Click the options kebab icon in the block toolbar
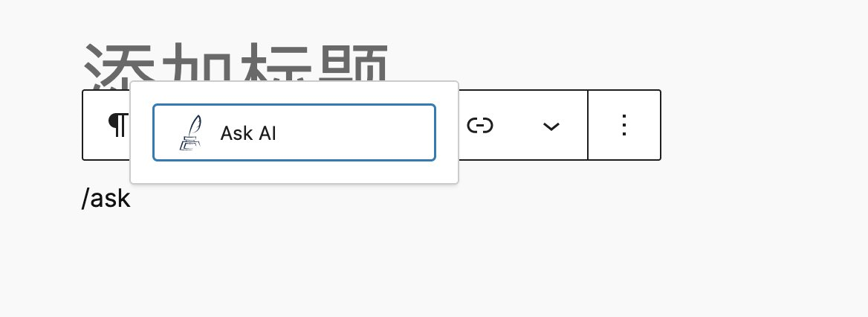The image size is (868, 317). [624, 125]
